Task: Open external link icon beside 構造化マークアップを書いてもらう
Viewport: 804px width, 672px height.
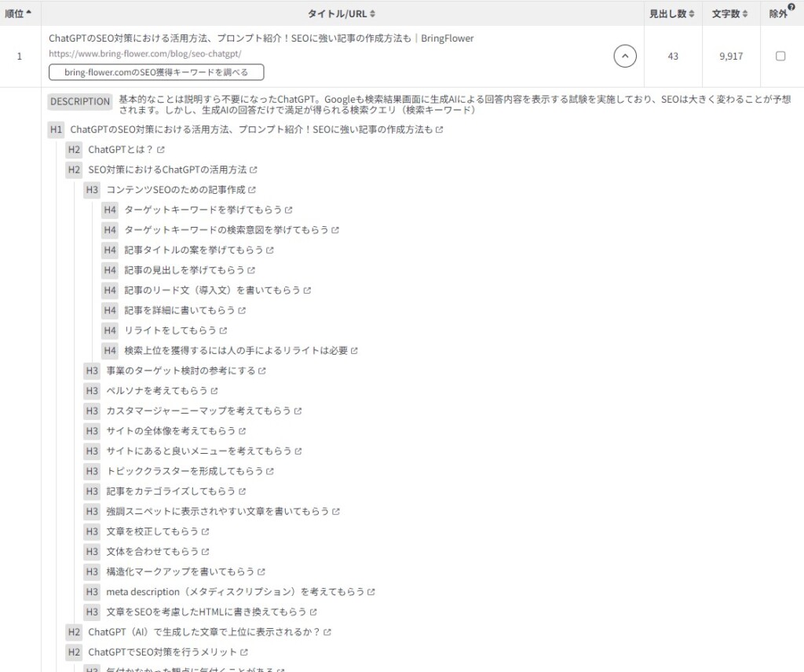Action: (261, 572)
